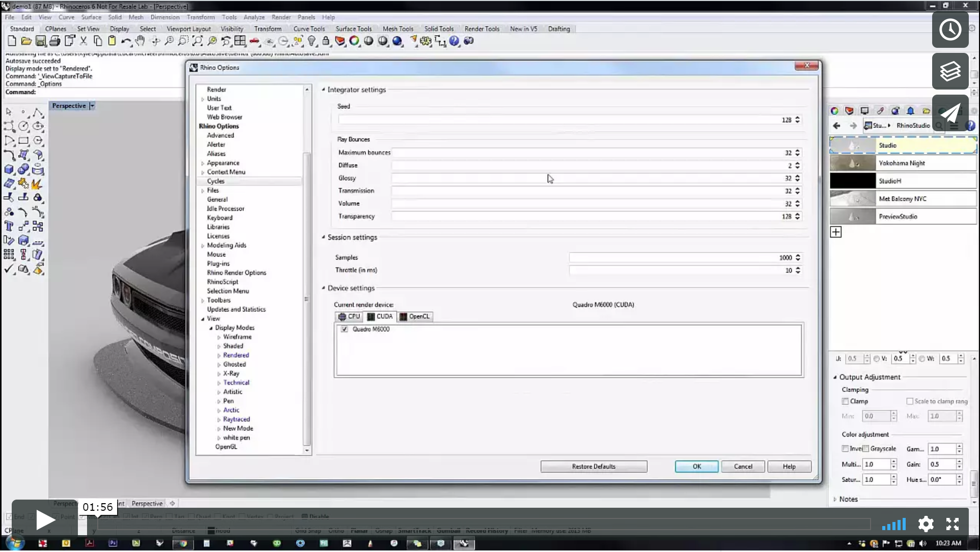
Task: Expand the Modeling Aids tree node
Action: (x=203, y=246)
